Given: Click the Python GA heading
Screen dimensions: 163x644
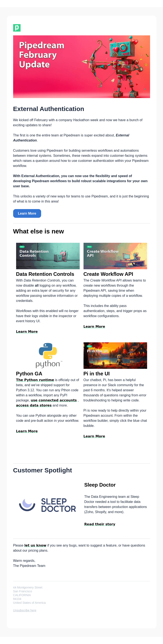Looking at the screenshot, I should 29,373.
